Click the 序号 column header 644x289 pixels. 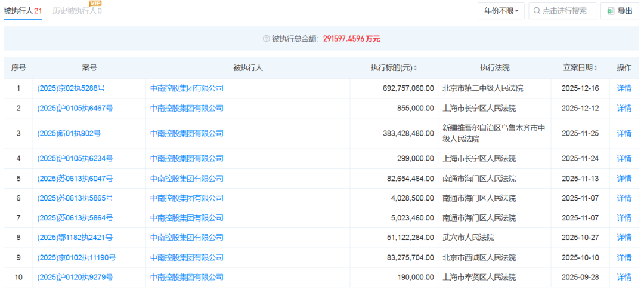pyautogui.click(x=18, y=68)
